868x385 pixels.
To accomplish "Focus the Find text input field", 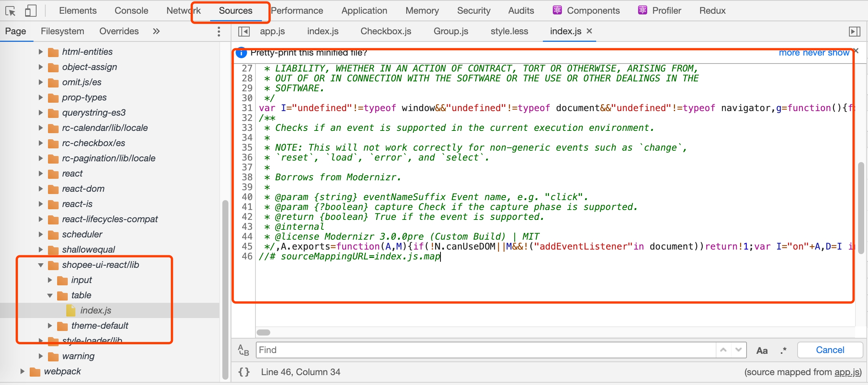I will (x=485, y=350).
